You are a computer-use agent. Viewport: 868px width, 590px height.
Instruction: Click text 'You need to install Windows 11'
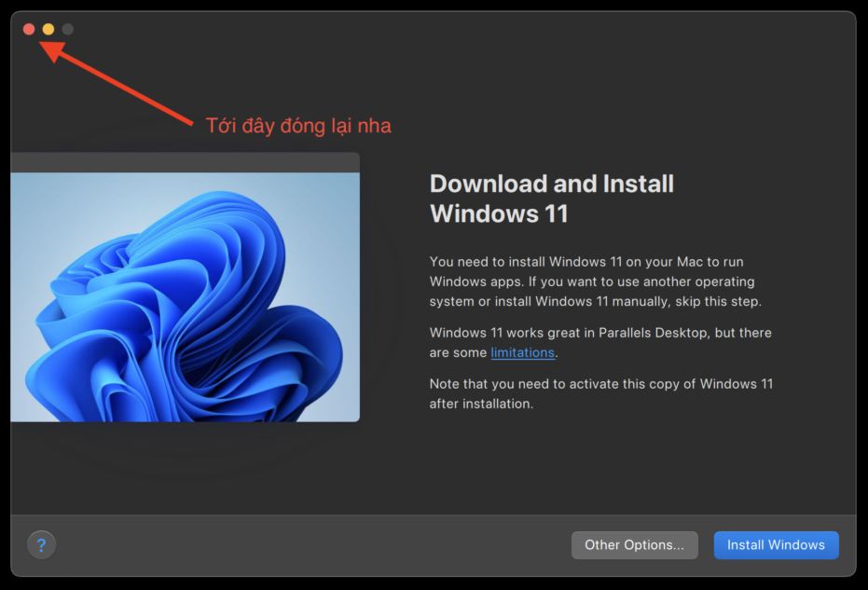pyautogui.click(x=526, y=262)
